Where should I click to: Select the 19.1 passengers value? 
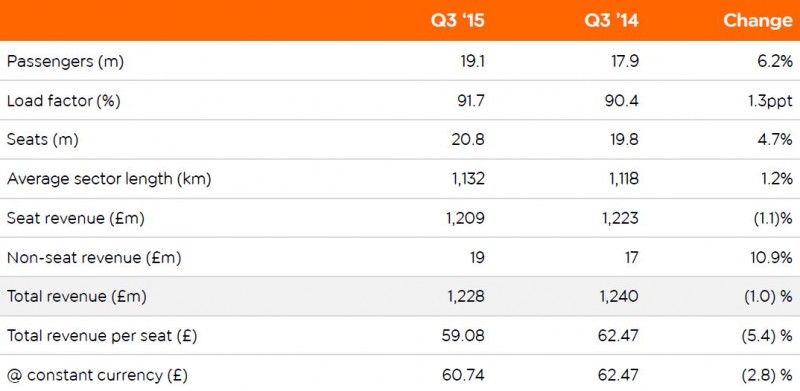[x=470, y=61]
